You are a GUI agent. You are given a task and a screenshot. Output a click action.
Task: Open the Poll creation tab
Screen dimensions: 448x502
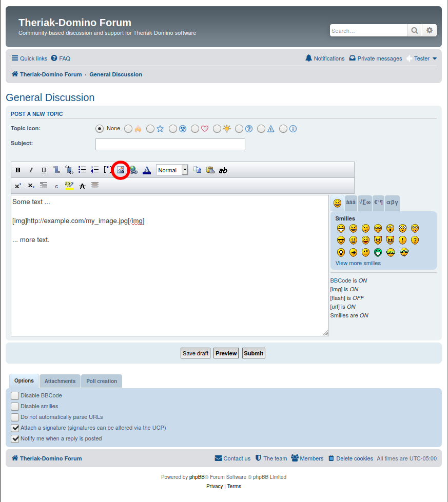click(x=102, y=381)
